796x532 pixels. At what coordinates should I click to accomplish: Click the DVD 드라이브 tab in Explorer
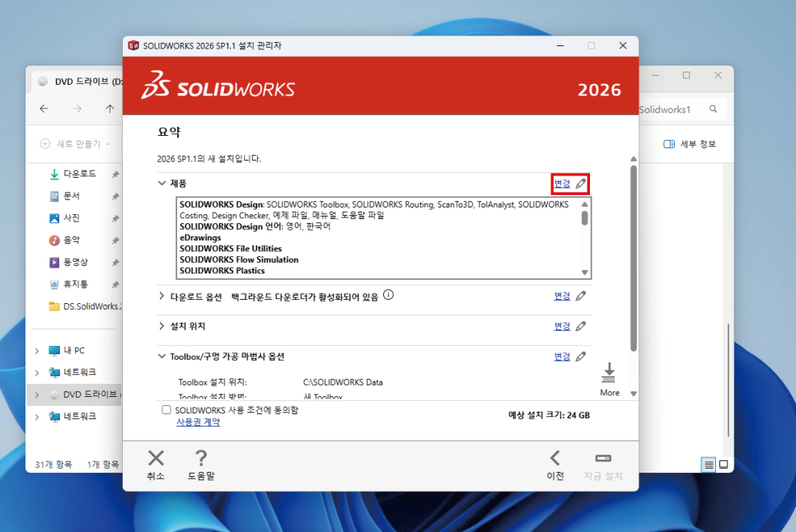pyautogui.click(x=79, y=82)
